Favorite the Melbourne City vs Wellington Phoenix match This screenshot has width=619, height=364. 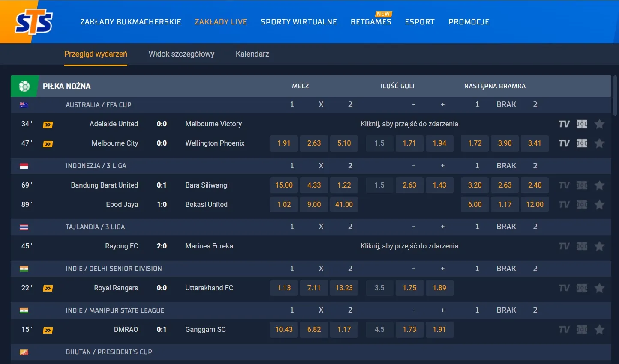click(599, 143)
